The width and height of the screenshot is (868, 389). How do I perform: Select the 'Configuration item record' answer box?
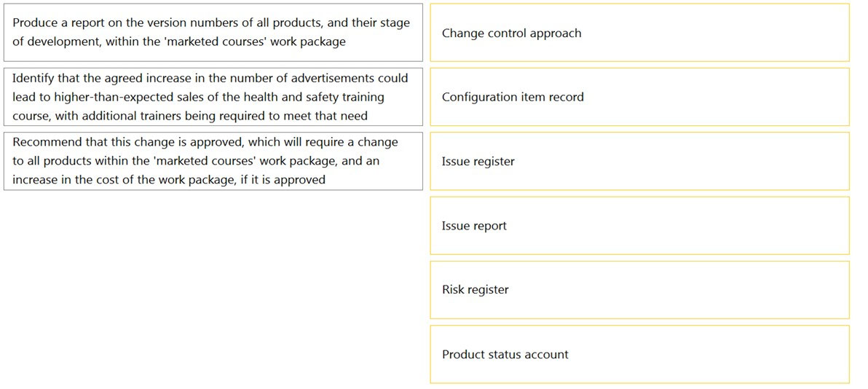pyautogui.click(x=639, y=97)
